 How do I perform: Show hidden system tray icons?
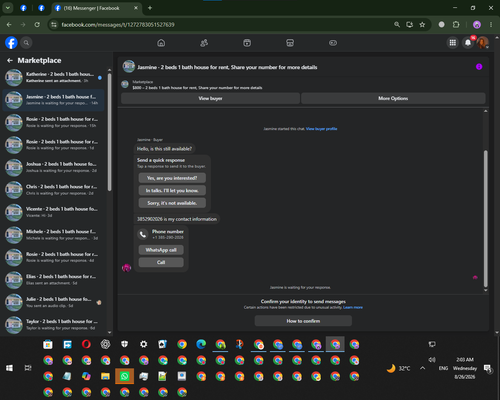coord(422,368)
